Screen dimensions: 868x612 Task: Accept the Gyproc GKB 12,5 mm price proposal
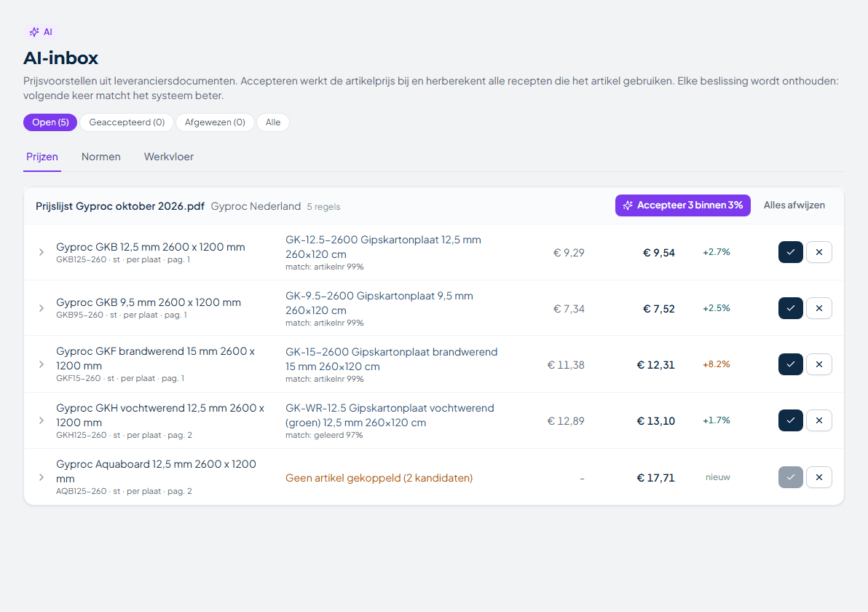click(x=791, y=252)
